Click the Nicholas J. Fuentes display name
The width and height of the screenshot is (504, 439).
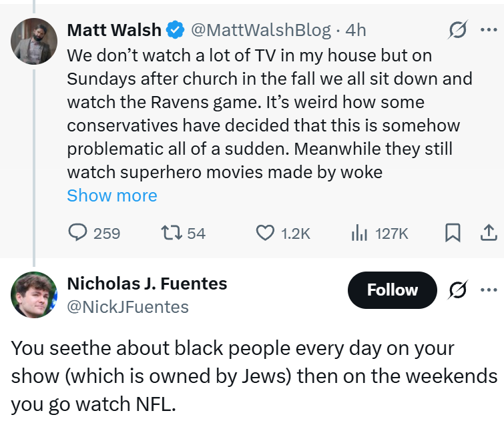(147, 284)
